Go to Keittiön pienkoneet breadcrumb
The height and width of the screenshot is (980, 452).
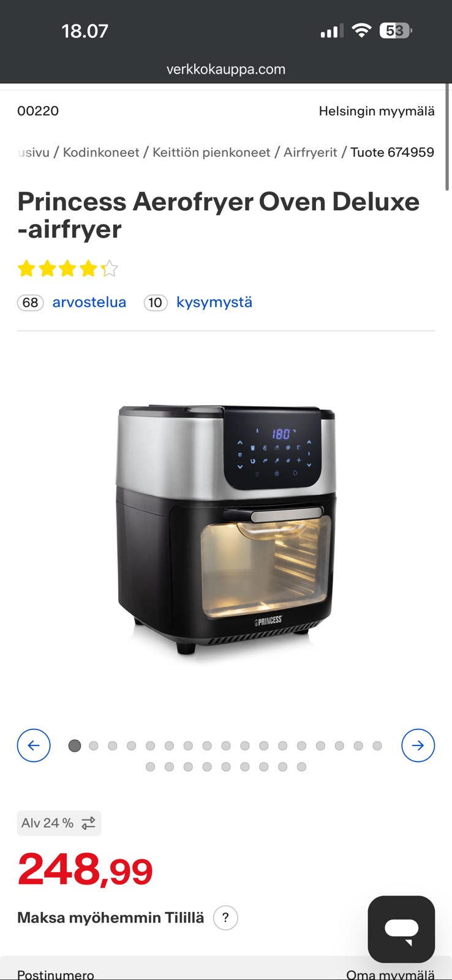211,153
